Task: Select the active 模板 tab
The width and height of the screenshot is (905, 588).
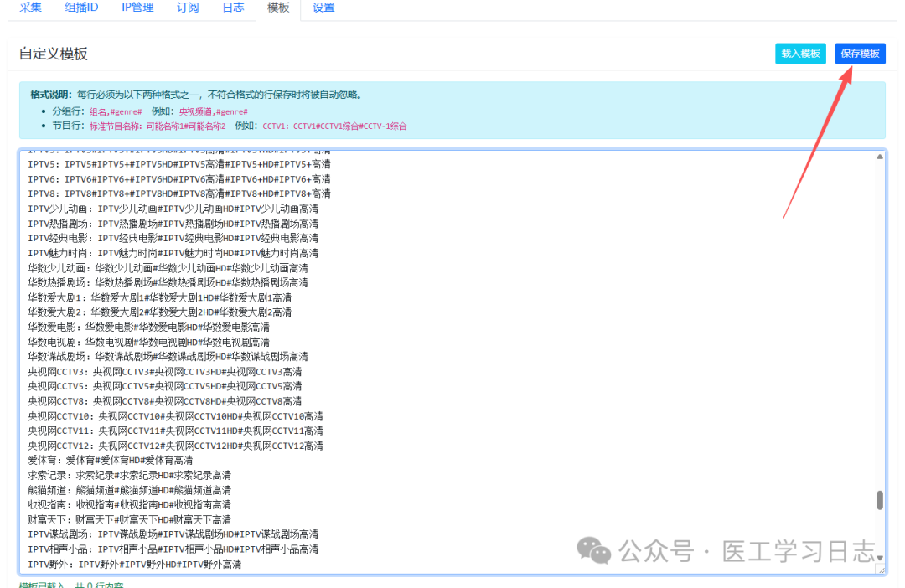Action: coord(278,8)
